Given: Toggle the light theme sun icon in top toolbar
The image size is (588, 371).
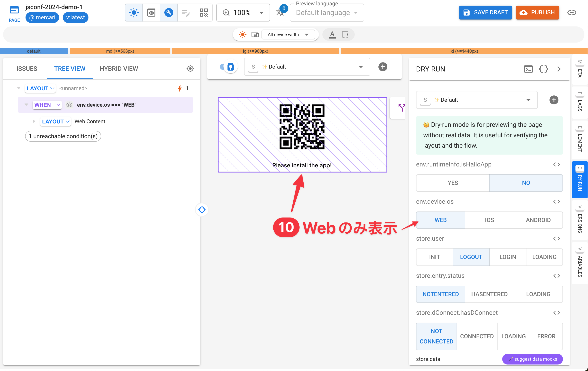Looking at the screenshot, I should click(x=134, y=13).
